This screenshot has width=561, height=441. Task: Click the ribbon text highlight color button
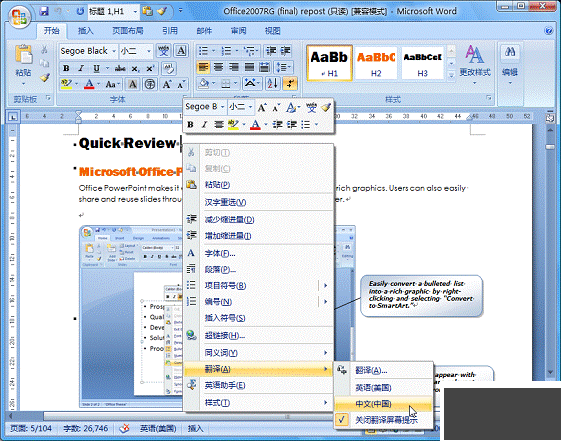point(66,84)
